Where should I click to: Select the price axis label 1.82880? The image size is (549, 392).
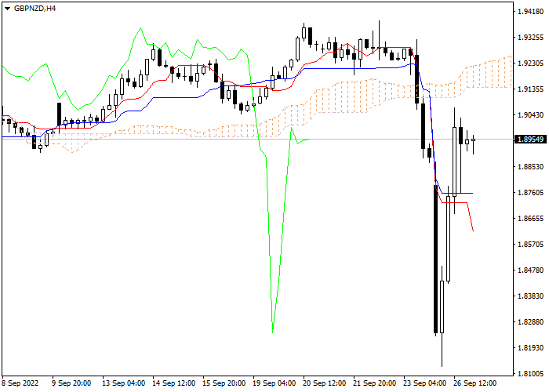pos(530,322)
